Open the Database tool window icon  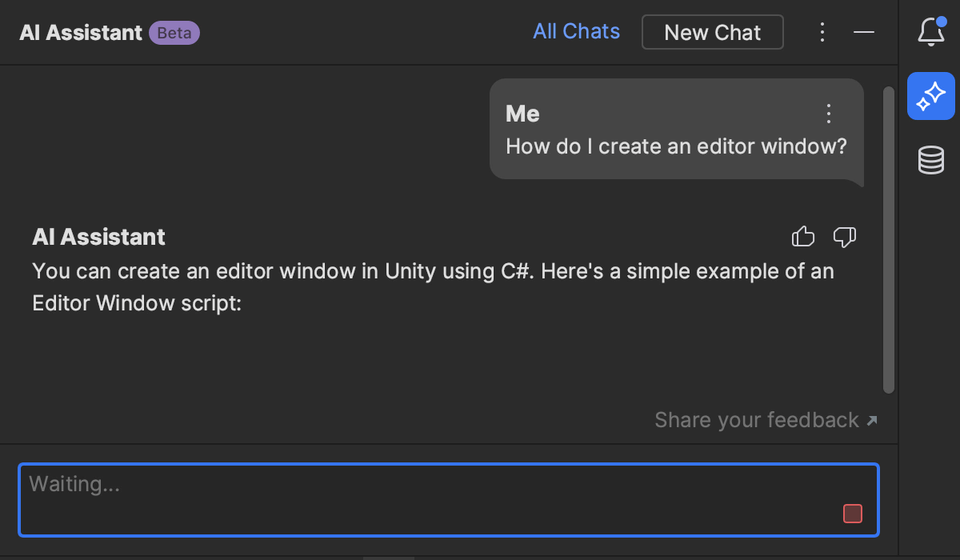(x=930, y=160)
